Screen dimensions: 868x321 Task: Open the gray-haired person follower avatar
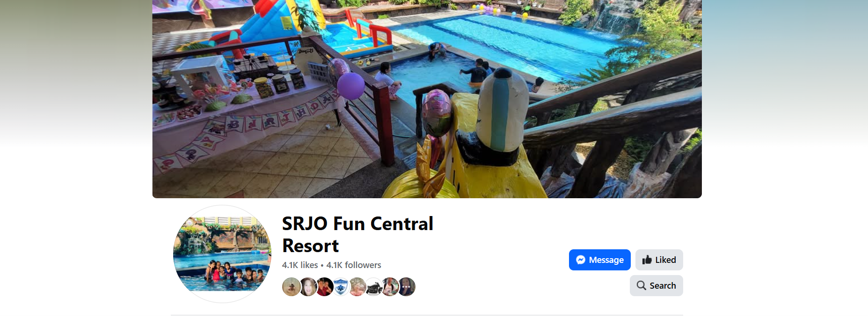[357, 287]
